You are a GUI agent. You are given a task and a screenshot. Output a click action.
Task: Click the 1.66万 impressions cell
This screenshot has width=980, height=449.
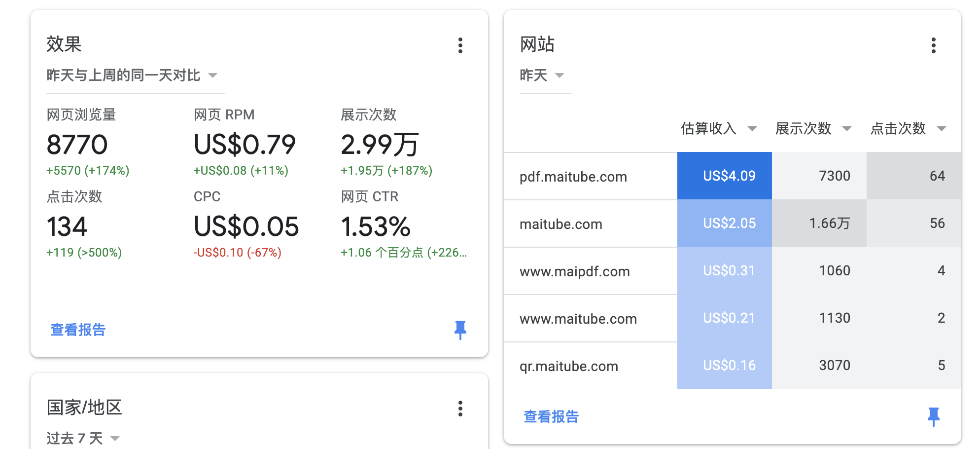pos(819,223)
